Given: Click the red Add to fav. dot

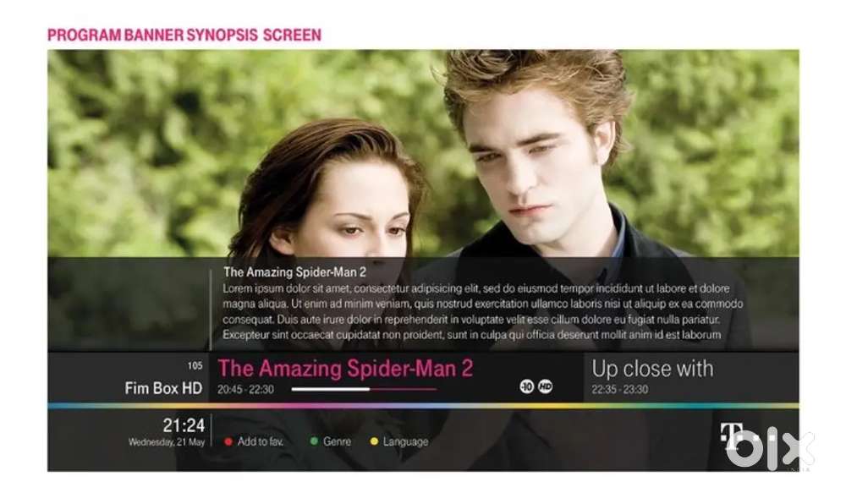Looking at the screenshot, I should [228, 441].
